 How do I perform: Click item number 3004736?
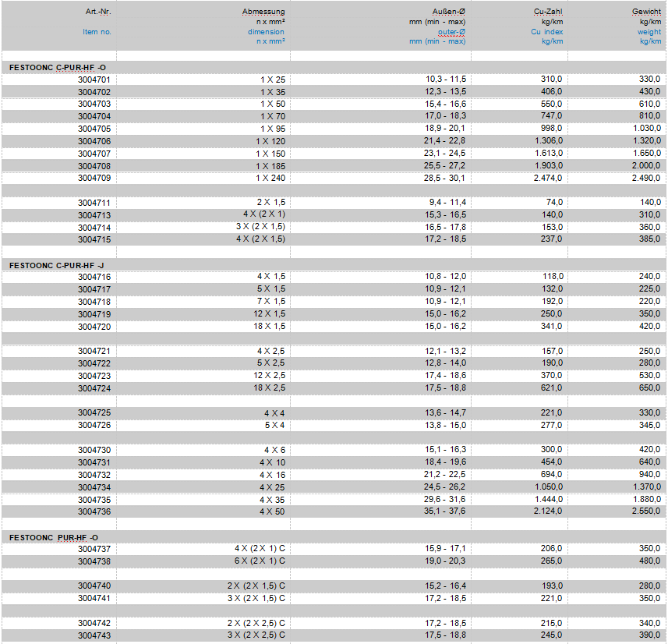pos(94,511)
